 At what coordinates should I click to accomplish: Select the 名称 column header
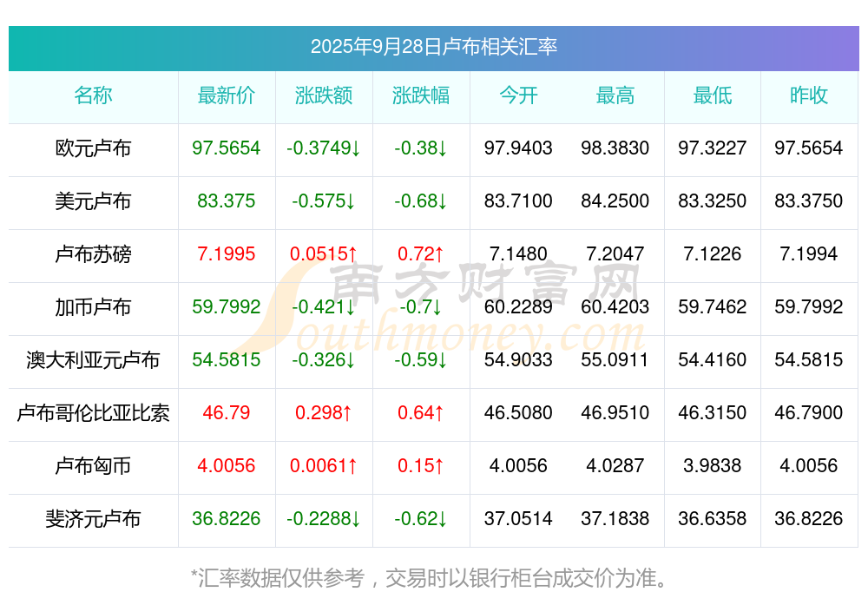pos(93,95)
